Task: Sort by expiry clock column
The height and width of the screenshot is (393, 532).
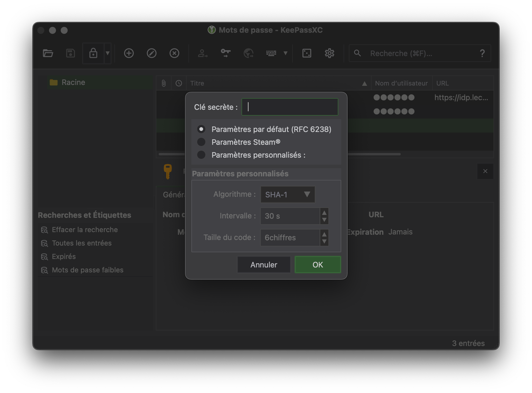Action: point(179,83)
